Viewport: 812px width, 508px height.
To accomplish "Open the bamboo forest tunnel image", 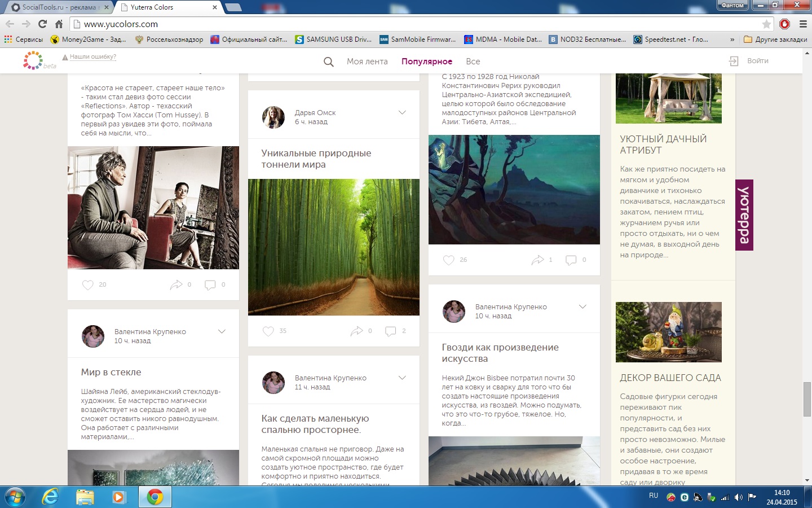I will 334,247.
